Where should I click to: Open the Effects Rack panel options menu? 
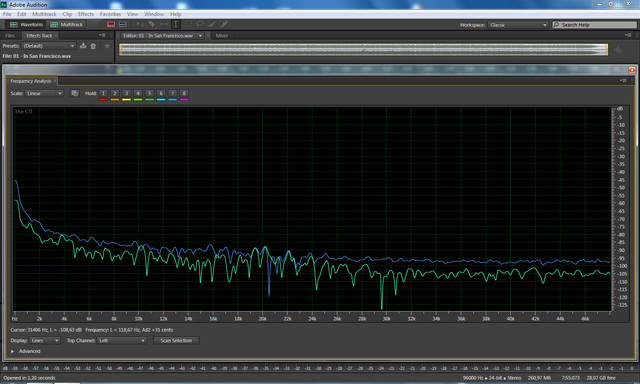pyautogui.click(x=102, y=36)
